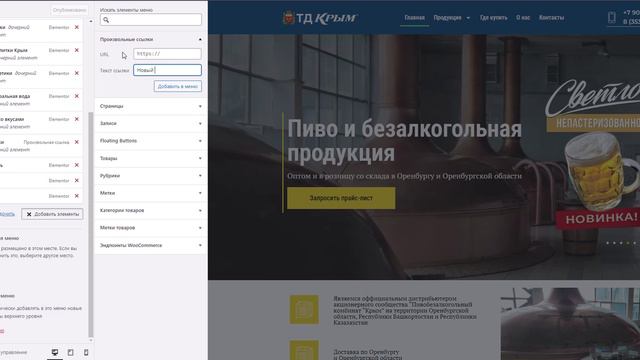
Task: Click 'Запросить прайс-лист' button
Action: [341, 198]
